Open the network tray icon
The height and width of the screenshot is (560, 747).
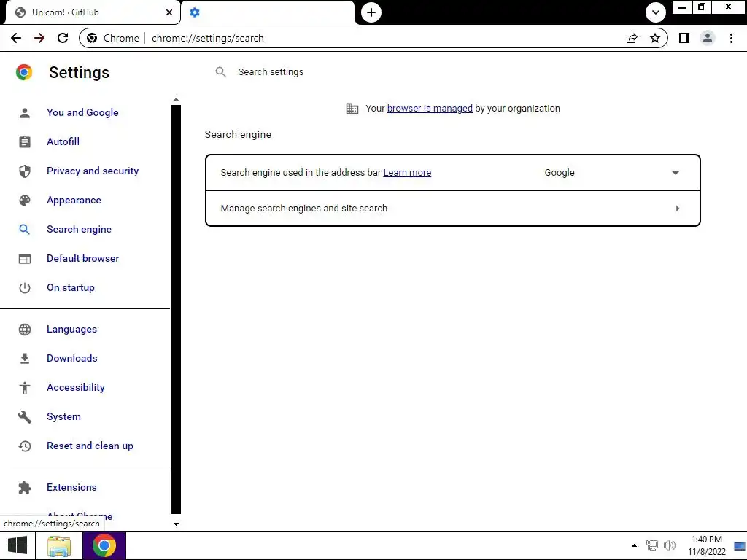pos(651,545)
